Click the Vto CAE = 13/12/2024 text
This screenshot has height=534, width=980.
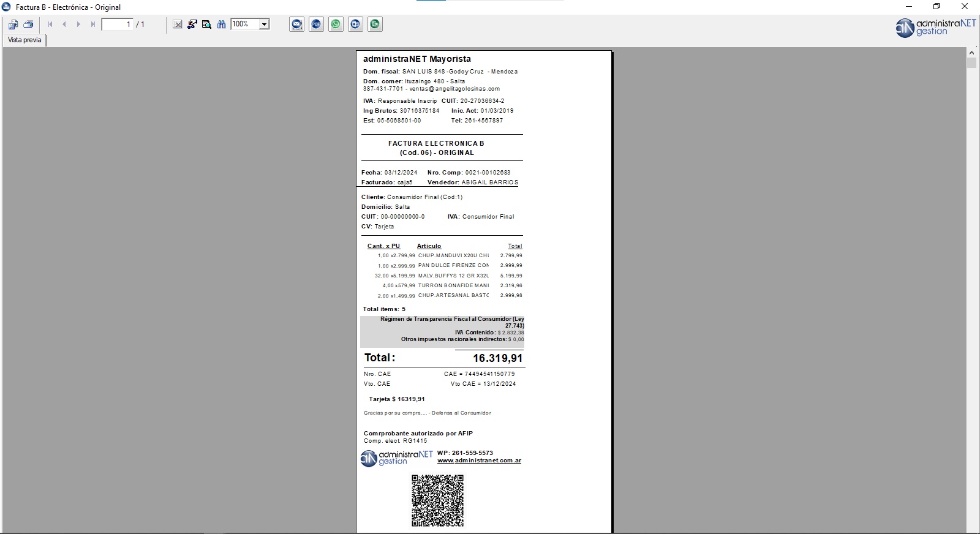[483, 384]
